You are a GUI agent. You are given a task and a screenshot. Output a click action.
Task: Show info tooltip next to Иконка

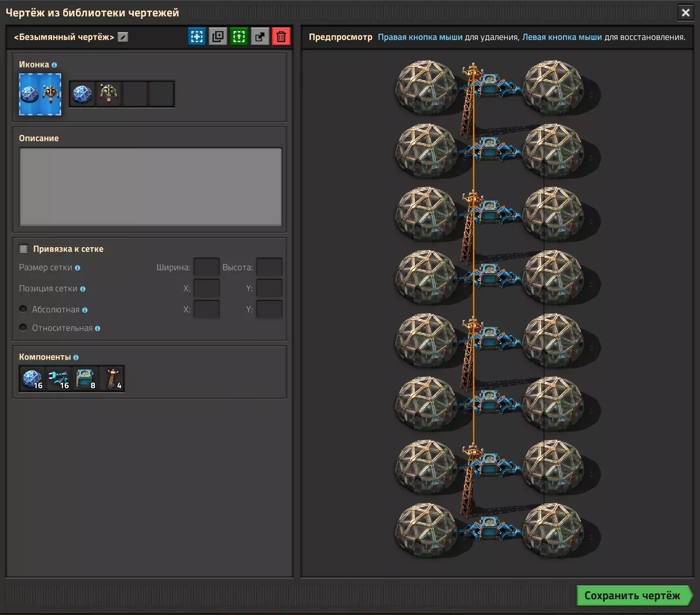point(54,65)
